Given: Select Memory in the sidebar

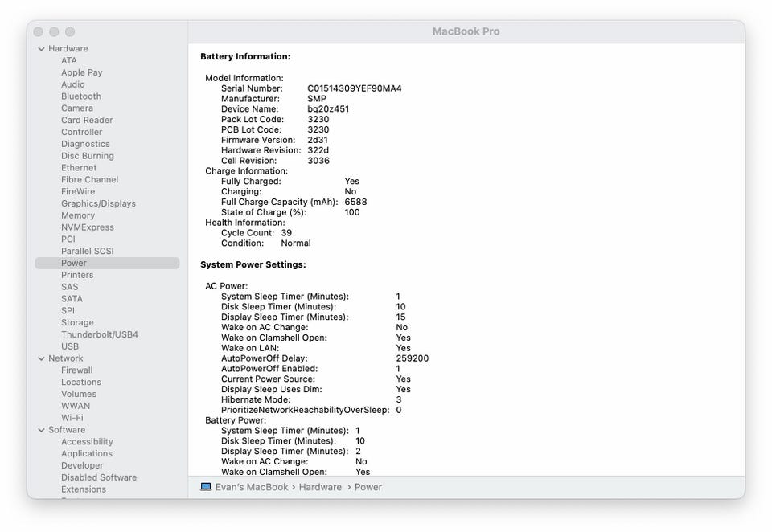Looking at the screenshot, I should click(78, 215).
